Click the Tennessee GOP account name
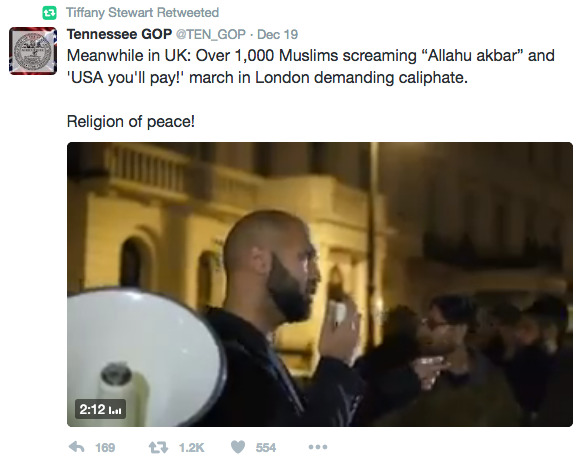The image size is (576, 463). (119, 34)
